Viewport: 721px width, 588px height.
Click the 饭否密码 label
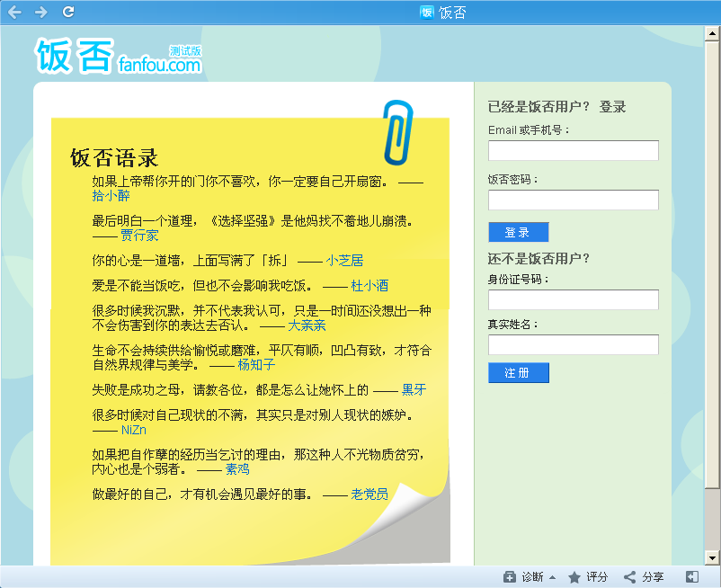point(512,179)
